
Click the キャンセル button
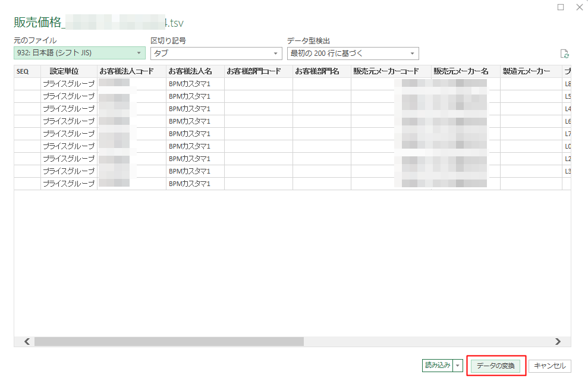tap(550, 366)
